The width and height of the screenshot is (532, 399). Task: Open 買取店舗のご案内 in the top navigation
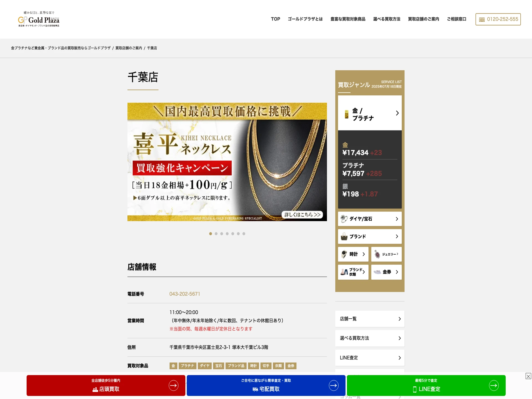[x=423, y=19]
